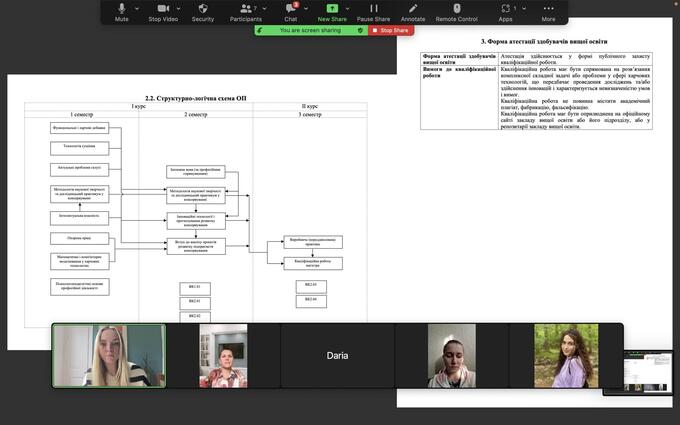Click the shared screen preview thumbnail
Image resolution: width=680 pixels, height=425 pixels.
[649, 371]
